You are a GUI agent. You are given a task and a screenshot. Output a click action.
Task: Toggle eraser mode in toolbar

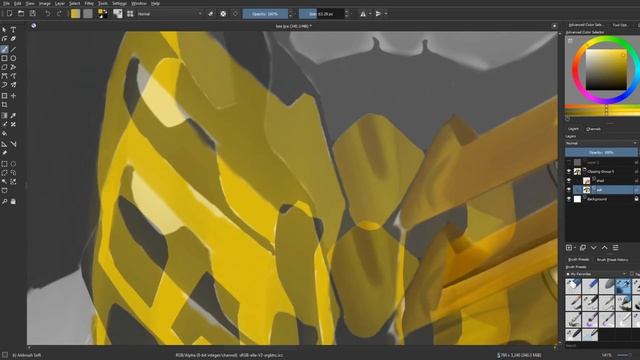pos(211,13)
